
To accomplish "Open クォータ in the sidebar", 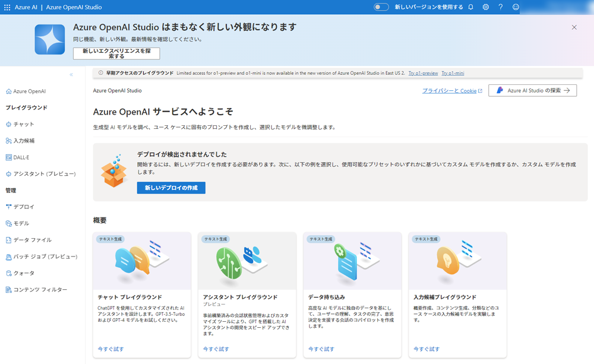I will click(24, 273).
